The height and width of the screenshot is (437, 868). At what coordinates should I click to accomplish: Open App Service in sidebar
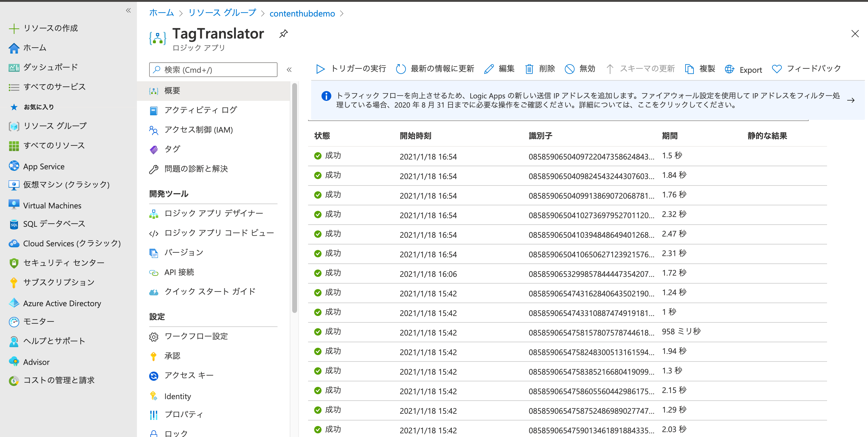tap(36, 166)
